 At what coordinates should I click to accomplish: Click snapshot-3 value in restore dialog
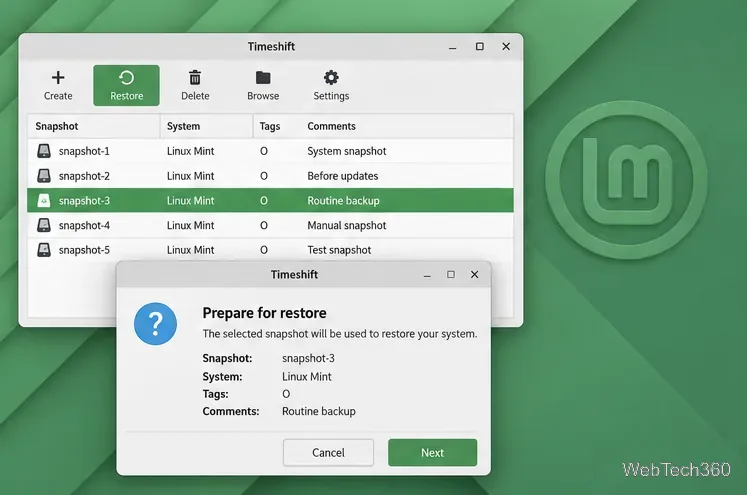point(308,358)
